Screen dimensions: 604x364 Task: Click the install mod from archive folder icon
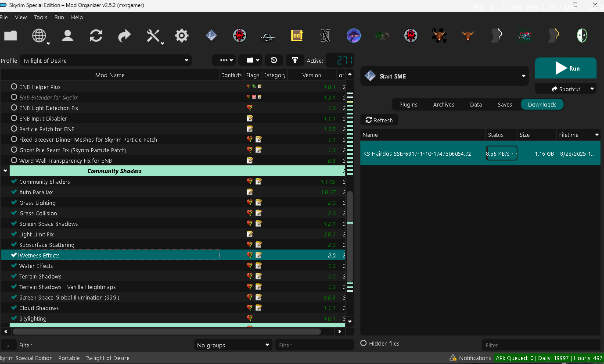click(x=11, y=36)
